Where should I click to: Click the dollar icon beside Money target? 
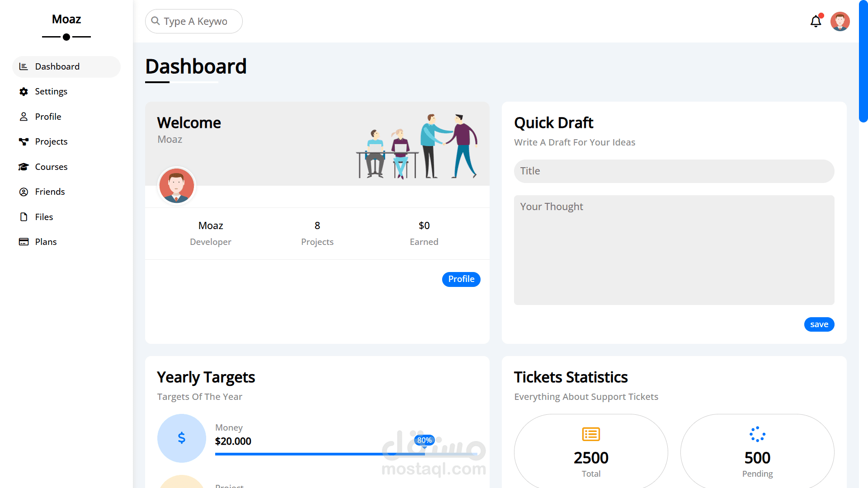(181, 438)
